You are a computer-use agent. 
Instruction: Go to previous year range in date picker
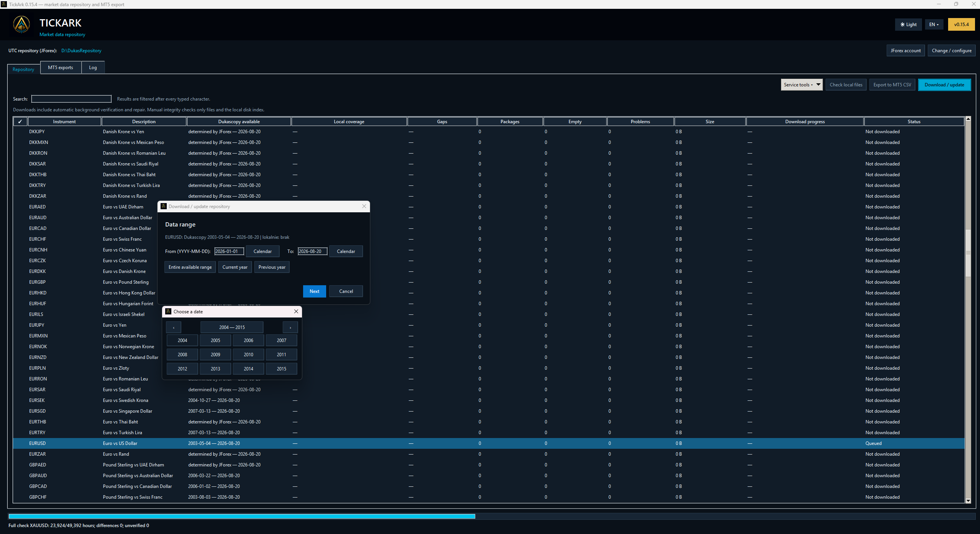point(174,327)
